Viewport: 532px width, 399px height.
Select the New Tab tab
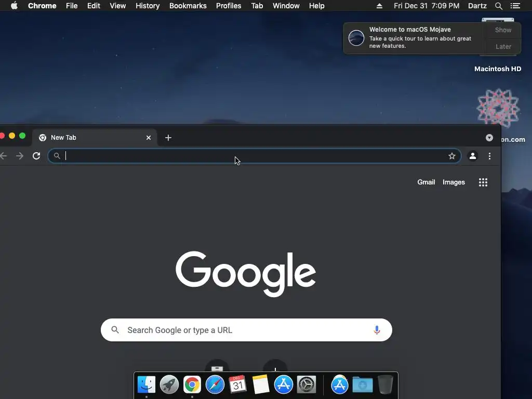tap(95, 137)
